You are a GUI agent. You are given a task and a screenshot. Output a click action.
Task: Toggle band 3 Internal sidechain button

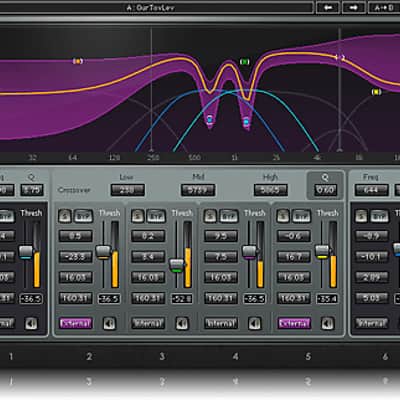coord(148,323)
